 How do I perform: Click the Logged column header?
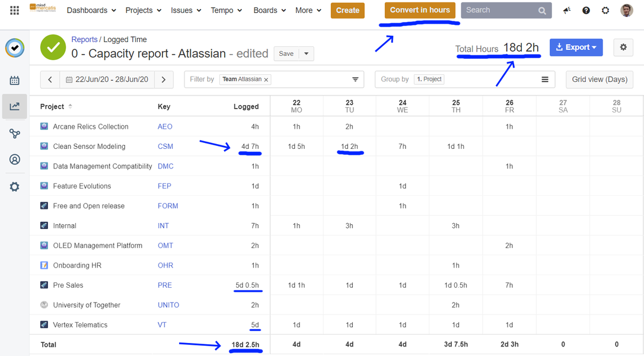click(246, 106)
